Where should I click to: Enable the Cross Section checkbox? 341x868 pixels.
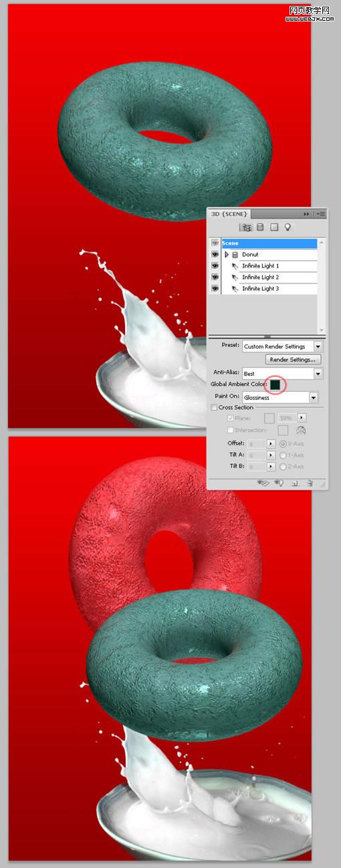click(x=214, y=407)
